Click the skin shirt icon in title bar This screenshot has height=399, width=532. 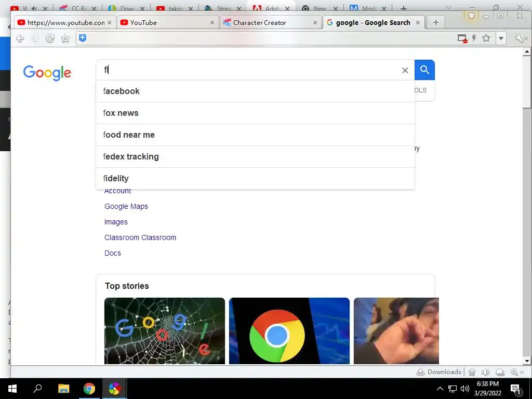point(471,15)
